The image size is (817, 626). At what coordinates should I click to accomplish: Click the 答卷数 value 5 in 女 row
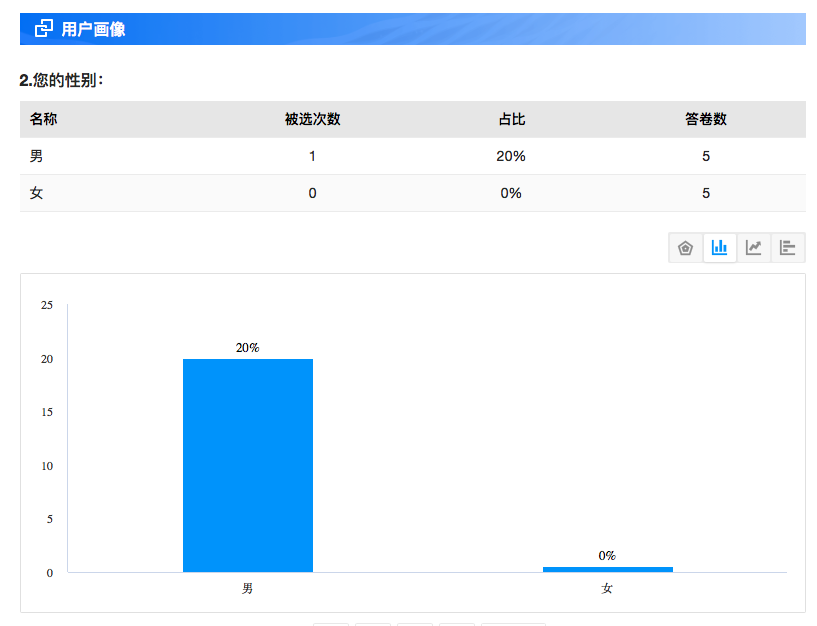coord(705,193)
